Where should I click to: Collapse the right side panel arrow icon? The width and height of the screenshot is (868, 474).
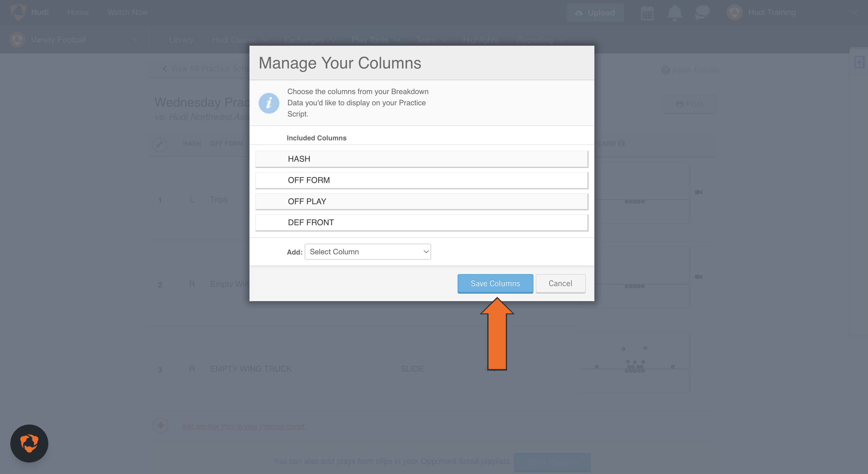point(860,62)
